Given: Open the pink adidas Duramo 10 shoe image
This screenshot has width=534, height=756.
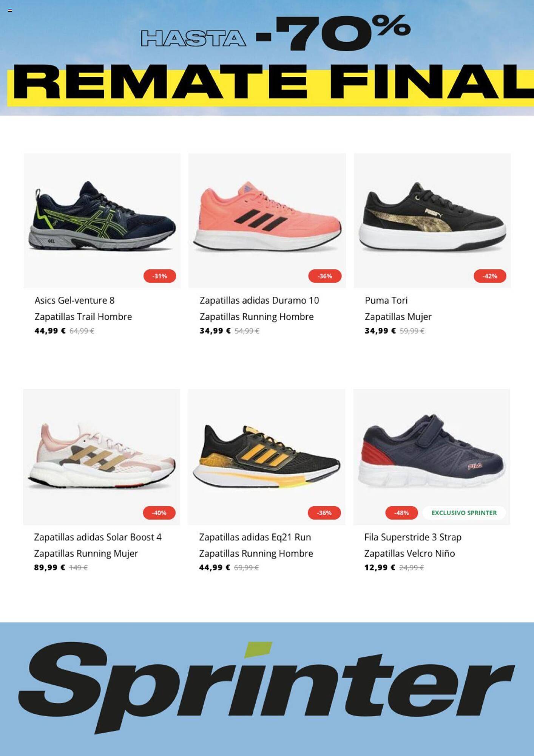Looking at the screenshot, I should tap(267, 221).
